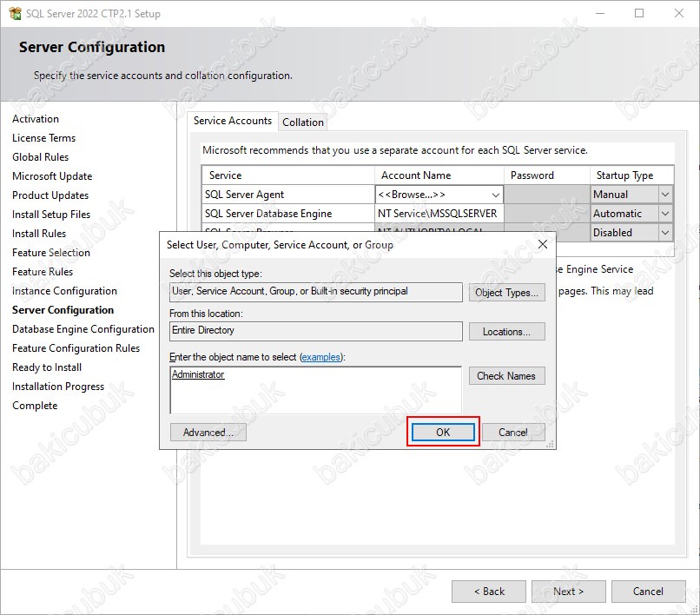
Task: Select the Activation step in sidebar
Action: click(36, 119)
